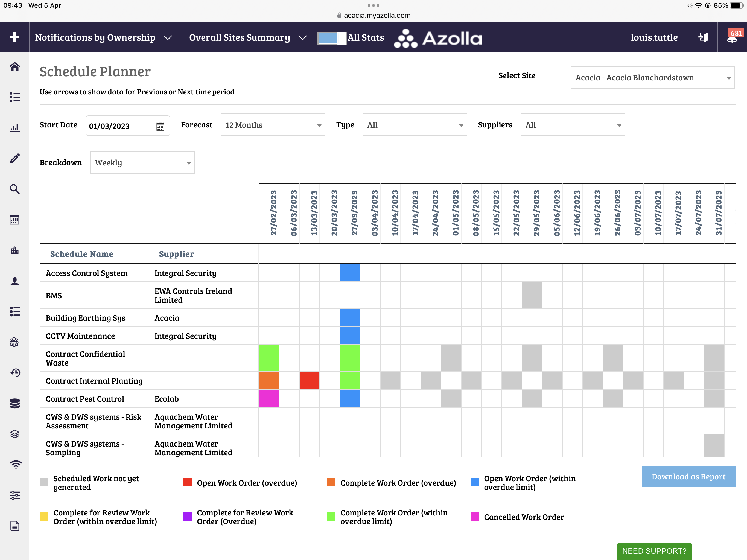Open the search icon in the sidebar
This screenshot has height=560, width=747.
14,189
